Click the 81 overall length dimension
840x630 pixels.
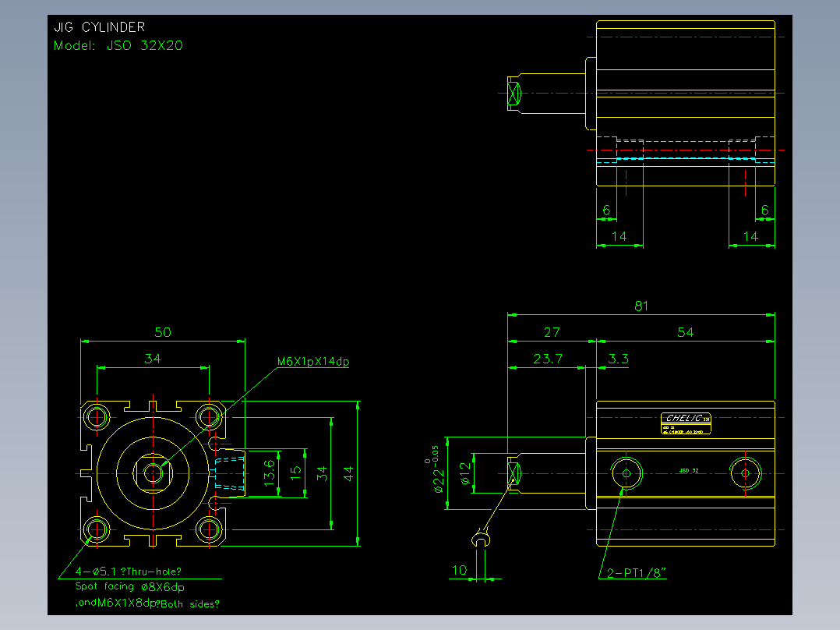point(641,306)
